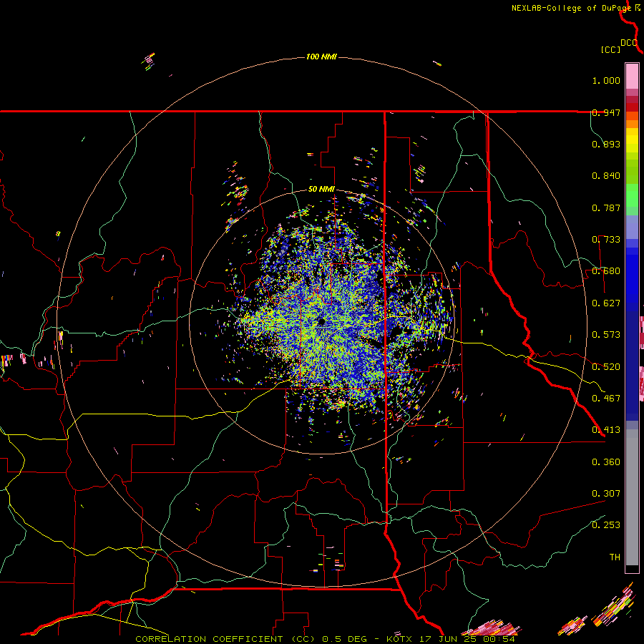Click the 0.253 scale value

click(606, 525)
